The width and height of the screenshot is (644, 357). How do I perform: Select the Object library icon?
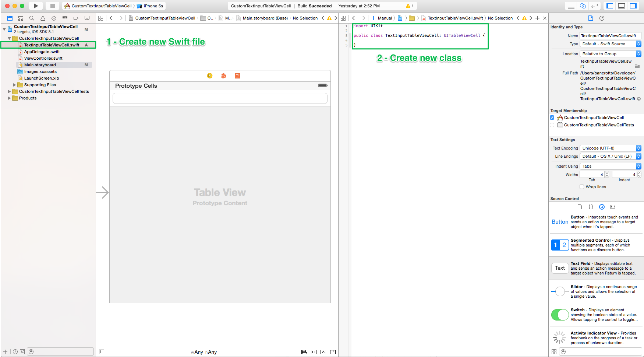click(602, 207)
